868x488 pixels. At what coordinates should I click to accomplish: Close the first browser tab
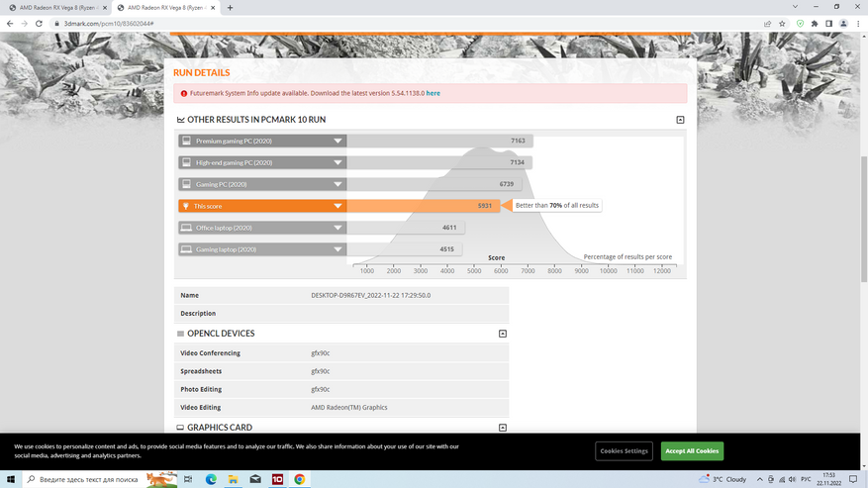(105, 8)
